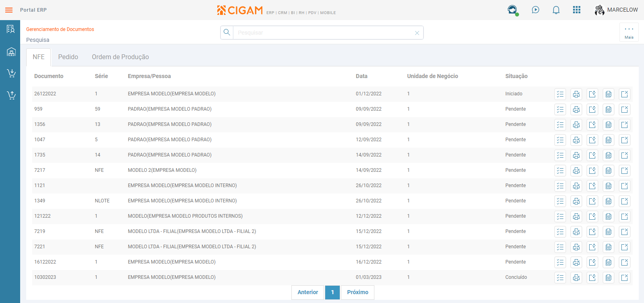The width and height of the screenshot is (644, 303).
Task: Click the Empresa/Pessoa column header
Action: (150, 76)
